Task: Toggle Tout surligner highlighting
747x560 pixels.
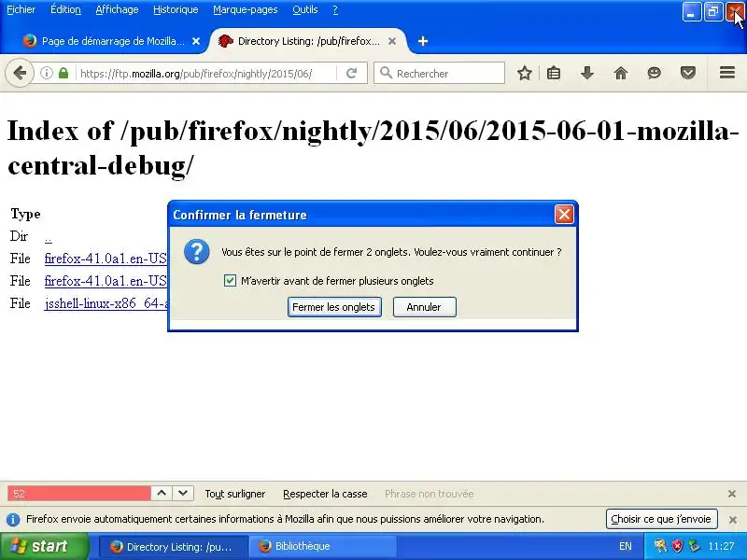Action: (x=235, y=494)
